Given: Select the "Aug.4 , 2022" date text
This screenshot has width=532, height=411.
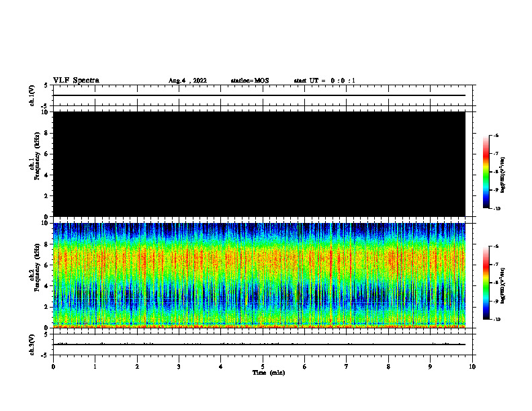Looking at the screenshot, I should (187, 81).
